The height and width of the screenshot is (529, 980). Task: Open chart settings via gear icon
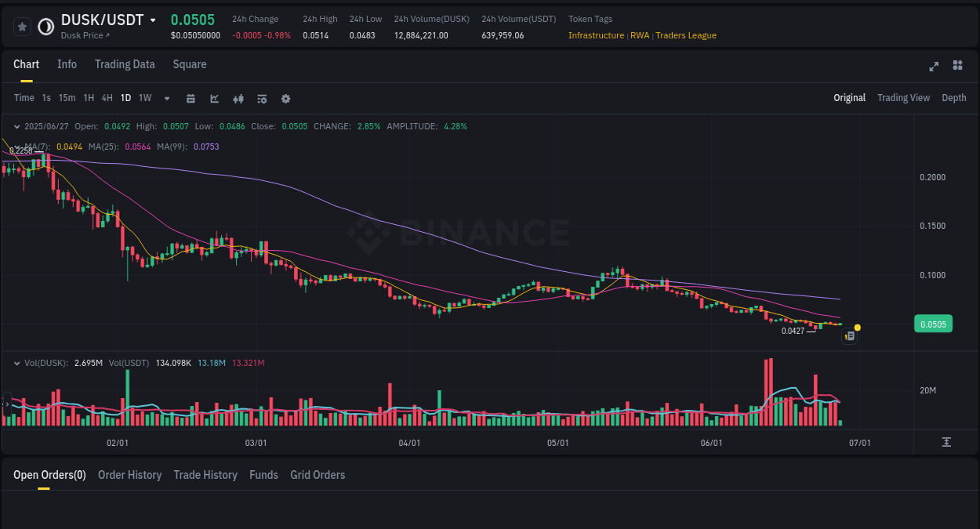[285, 98]
